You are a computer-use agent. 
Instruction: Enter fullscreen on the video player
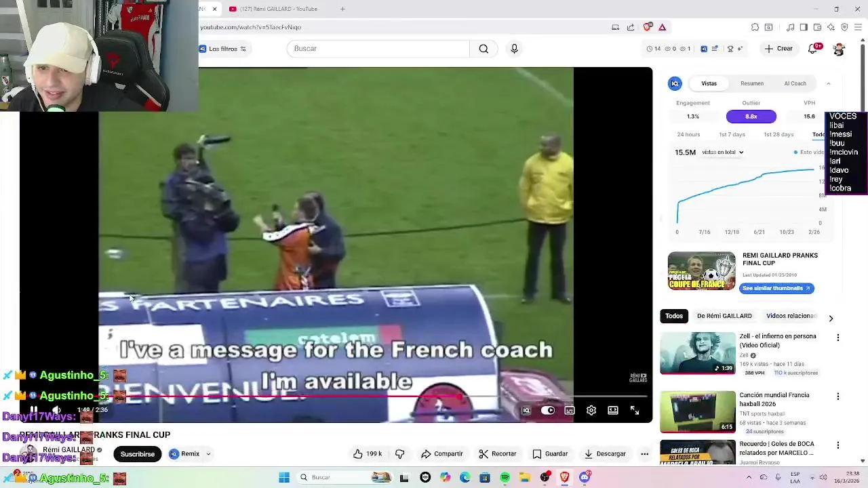tap(635, 410)
